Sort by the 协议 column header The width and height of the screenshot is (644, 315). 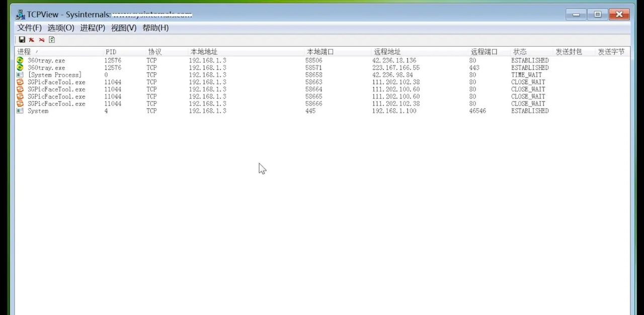pos(167,52)
